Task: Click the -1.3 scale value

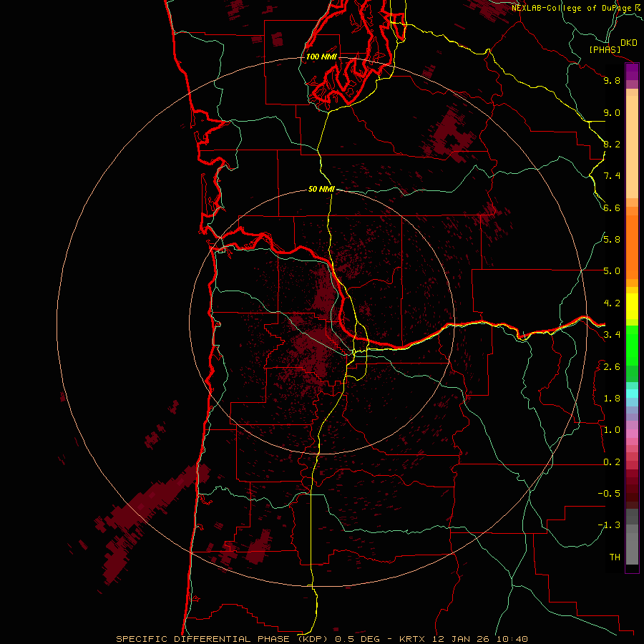Action: [609, 525]
